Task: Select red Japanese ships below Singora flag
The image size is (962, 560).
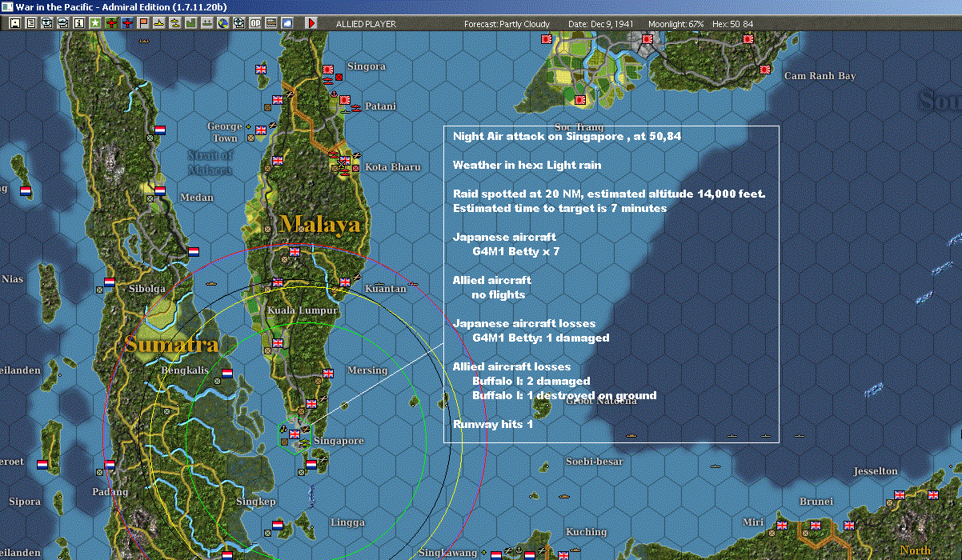Action: (x=328, y=81)
